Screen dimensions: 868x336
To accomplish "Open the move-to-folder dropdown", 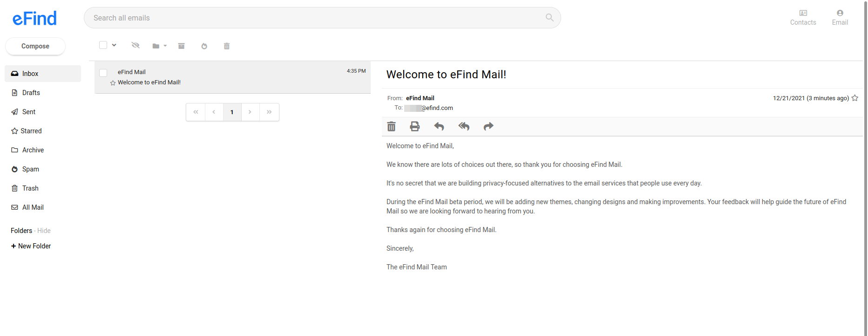I will 160,46.
